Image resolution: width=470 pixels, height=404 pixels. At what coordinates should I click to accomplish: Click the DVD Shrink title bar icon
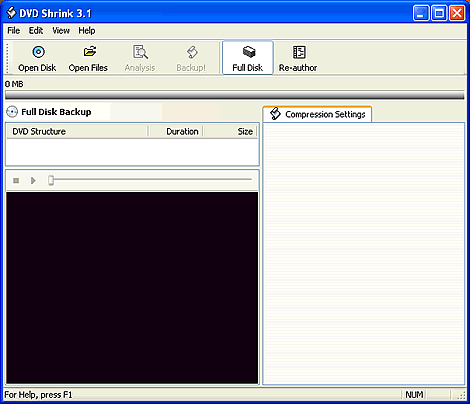tap(11, 13)
